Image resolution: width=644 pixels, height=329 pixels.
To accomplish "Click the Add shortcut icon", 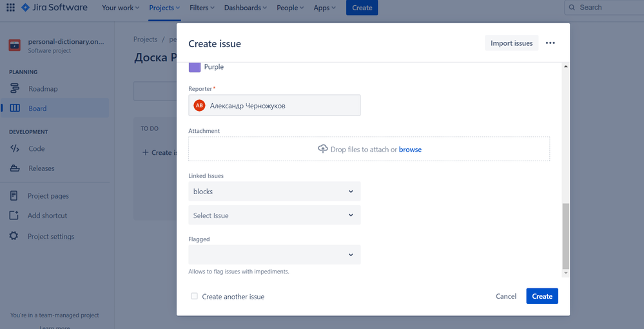I will point(14,215).
